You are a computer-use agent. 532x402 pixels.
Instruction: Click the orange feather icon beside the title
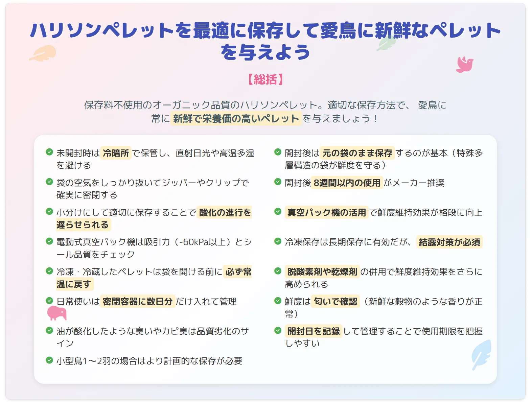[x=43, y=53]
